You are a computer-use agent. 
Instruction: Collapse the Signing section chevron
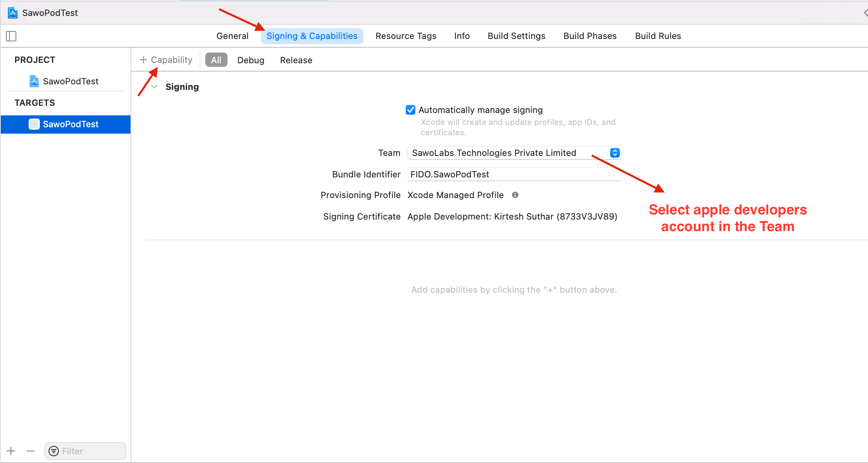pos(155,87)
